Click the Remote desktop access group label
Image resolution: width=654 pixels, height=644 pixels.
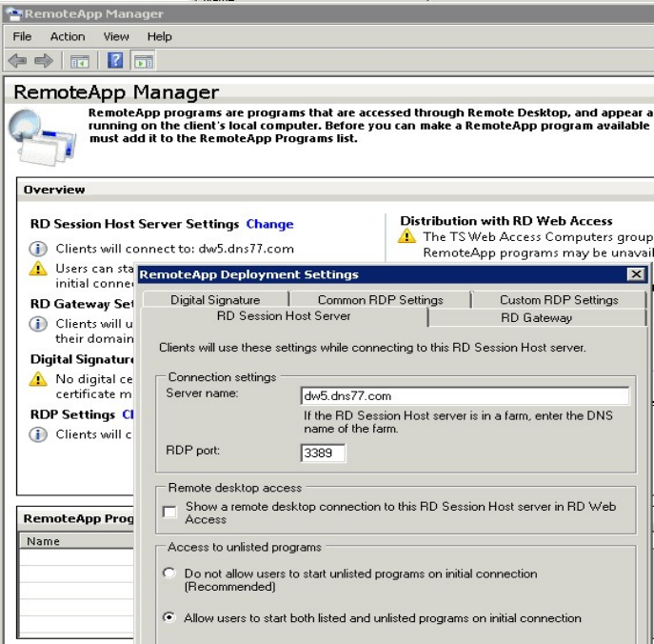(x=235, y=488)
